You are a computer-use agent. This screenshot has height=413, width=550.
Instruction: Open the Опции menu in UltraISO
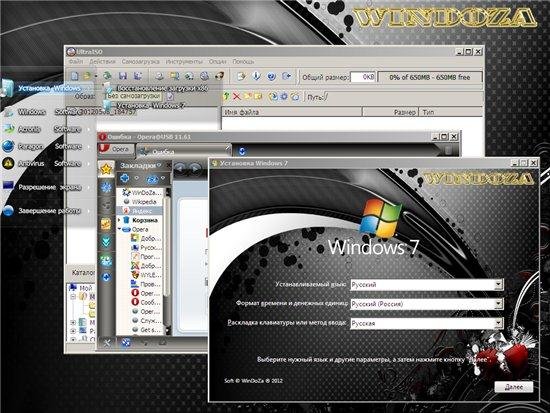pos(217,61)
